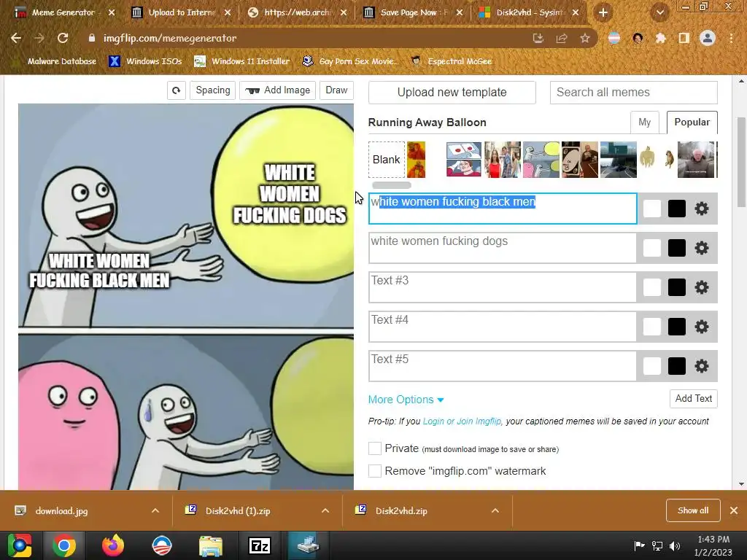Select the Drake Hotline Bling template thumbnail
The height and width of the screenshot is (560, 747).
point(417,160)
